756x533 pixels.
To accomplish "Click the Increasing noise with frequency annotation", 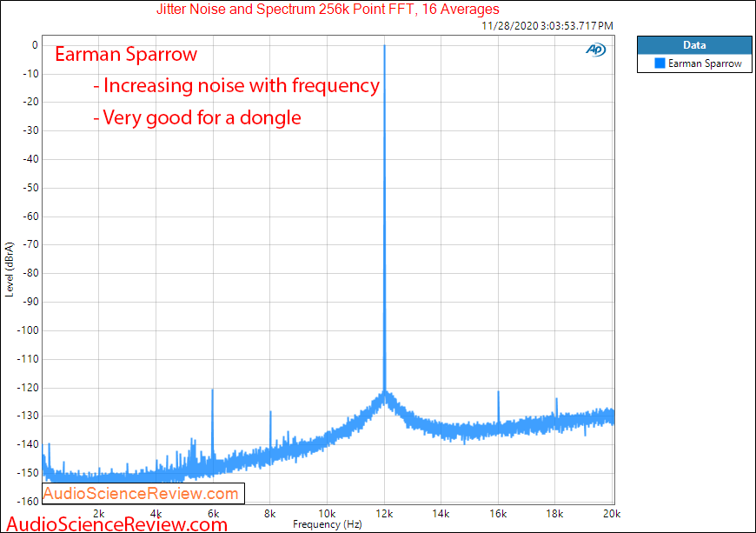I will click(236, 86).
